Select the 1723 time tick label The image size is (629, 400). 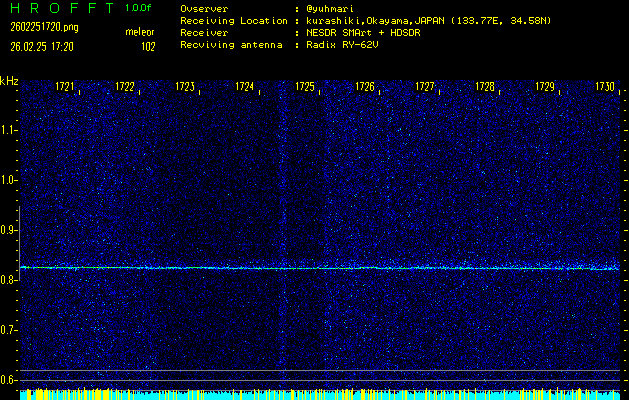pos(185,88)
